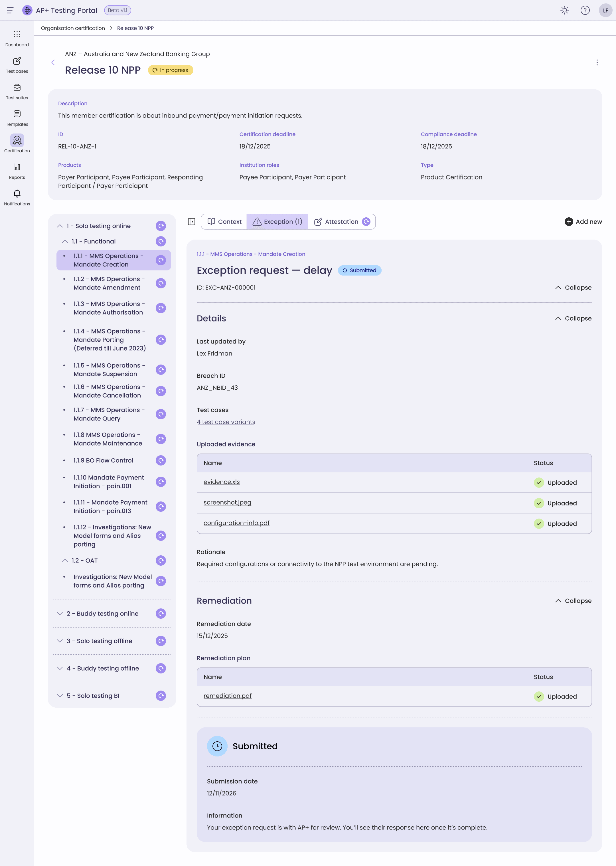Viewport: 616px width, 866px height.
Task: Open the LF user avatar menu
Action: coord(605,10)
